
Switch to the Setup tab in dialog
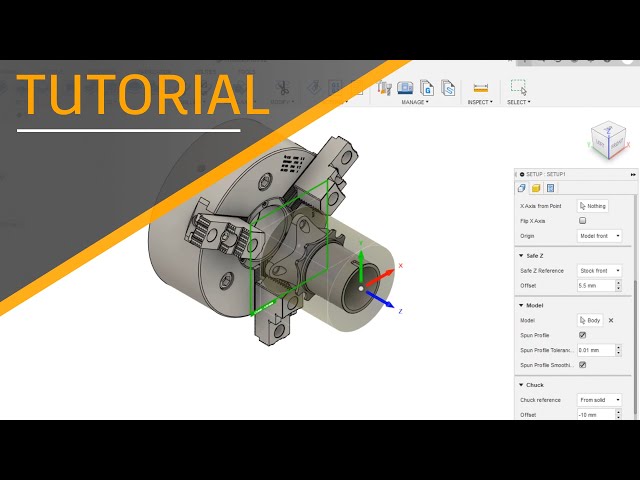(x=522, y=188)
